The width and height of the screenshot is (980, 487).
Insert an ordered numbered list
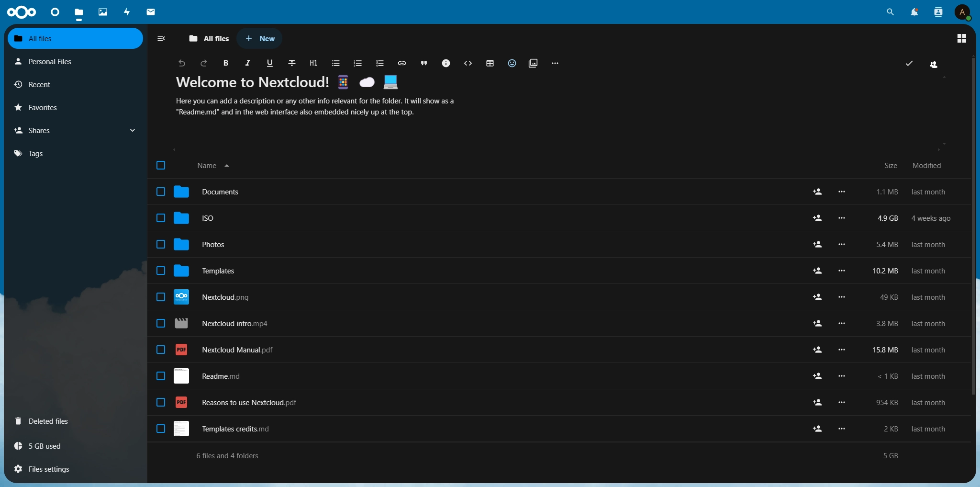(x=358, y=63)
